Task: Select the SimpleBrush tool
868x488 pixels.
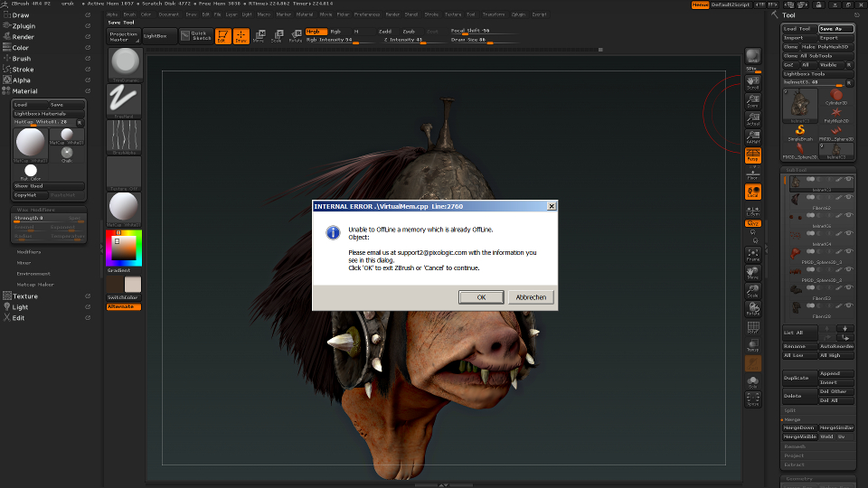Action: (x=800, y=133)
